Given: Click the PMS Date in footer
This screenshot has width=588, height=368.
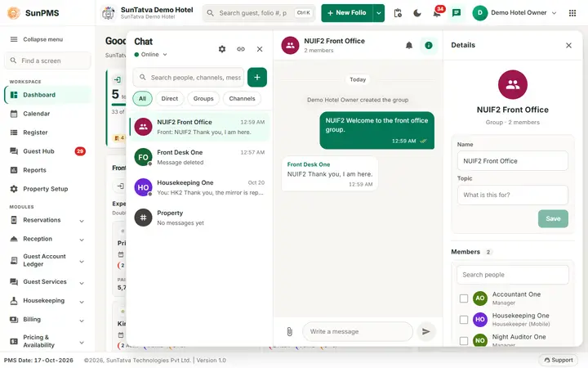Looking at the screenshot, I should coord(38,360).
